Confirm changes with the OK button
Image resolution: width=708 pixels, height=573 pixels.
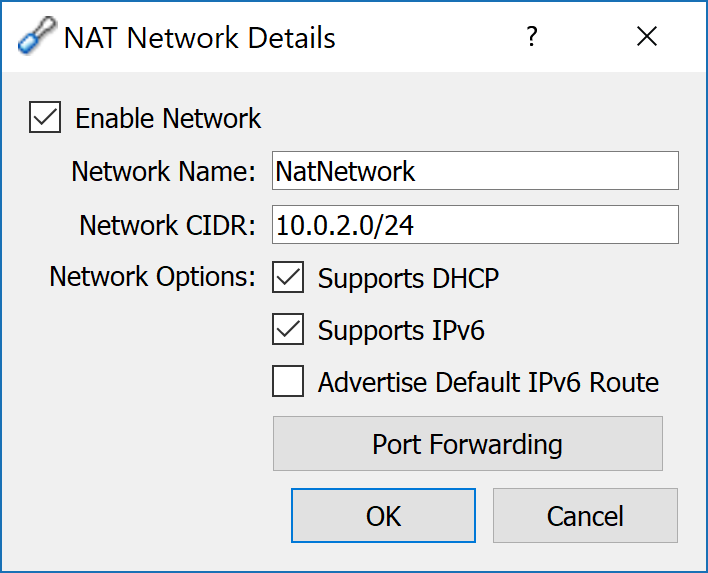click(383, 515)
